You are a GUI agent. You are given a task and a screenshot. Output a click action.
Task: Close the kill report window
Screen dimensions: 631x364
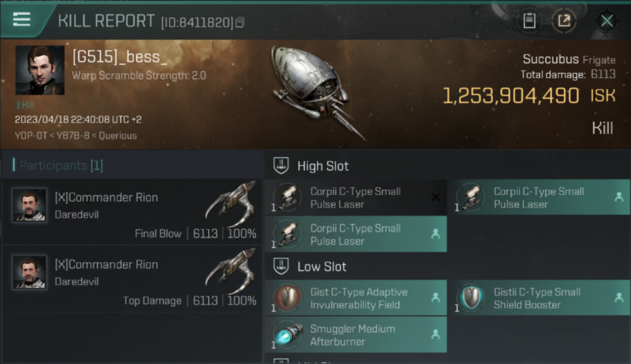pos(607,20)
